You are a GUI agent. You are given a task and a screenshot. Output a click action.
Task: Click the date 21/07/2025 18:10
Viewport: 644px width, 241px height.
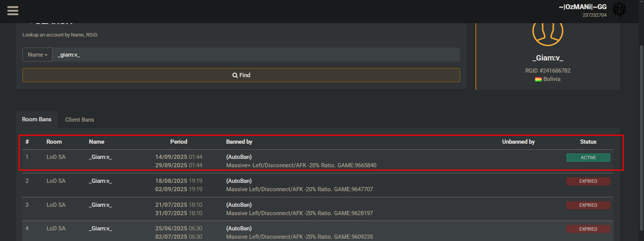(179, 205)
